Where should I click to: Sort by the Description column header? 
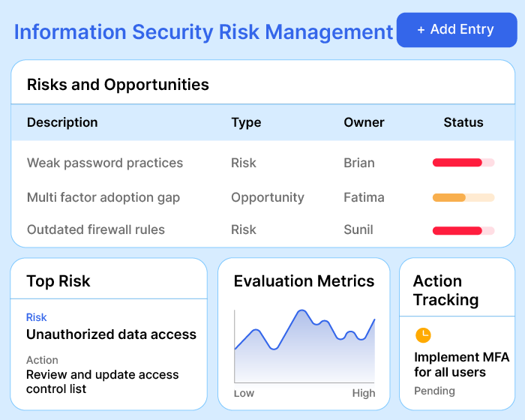point(62,122)
